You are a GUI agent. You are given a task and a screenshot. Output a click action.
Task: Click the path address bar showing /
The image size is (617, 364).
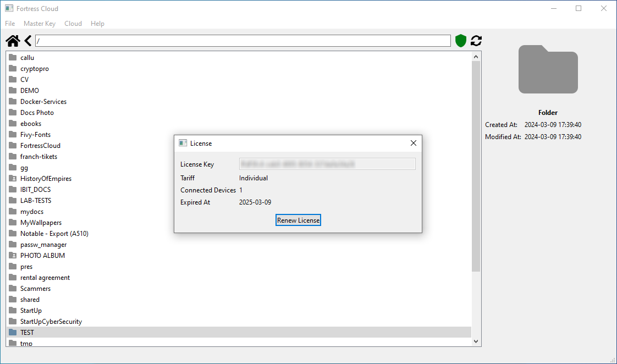point(243,40)
